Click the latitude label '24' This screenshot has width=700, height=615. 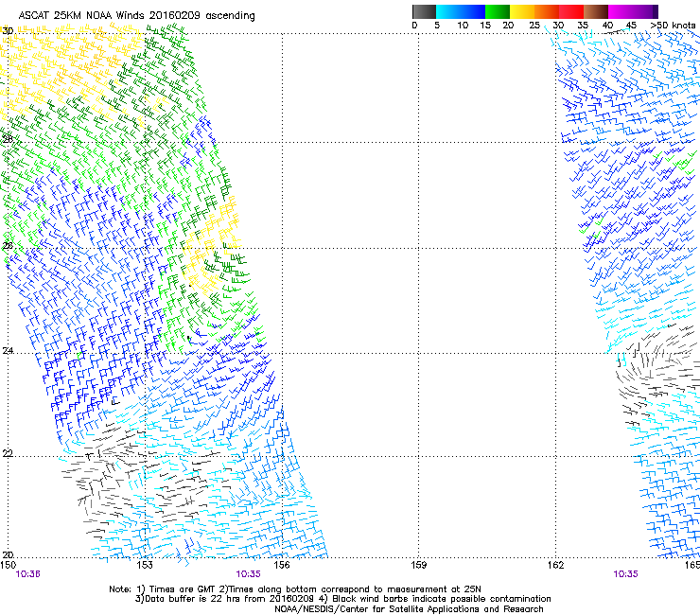[x=8, y=351]
